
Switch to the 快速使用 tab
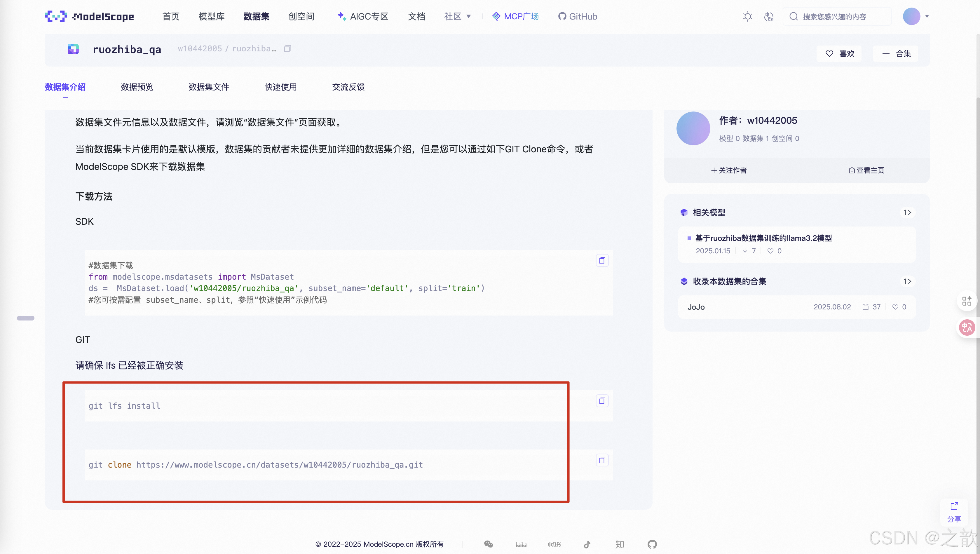pos(281,87)
